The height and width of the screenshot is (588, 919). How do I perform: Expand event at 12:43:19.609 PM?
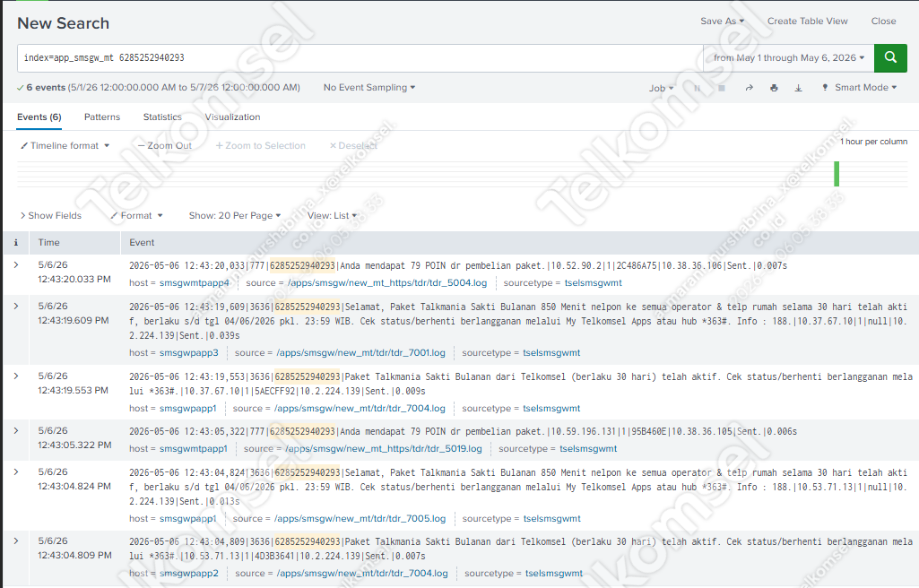point(16,306)
